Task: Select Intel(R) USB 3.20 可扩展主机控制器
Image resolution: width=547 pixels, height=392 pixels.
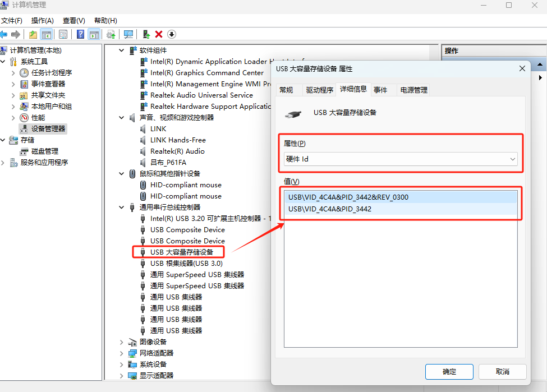Action: click(210, 218)
